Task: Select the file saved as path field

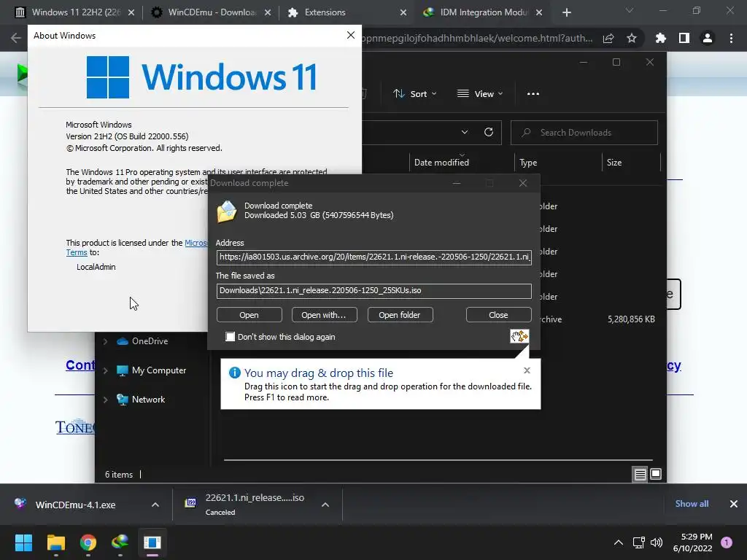Action: 374,290
